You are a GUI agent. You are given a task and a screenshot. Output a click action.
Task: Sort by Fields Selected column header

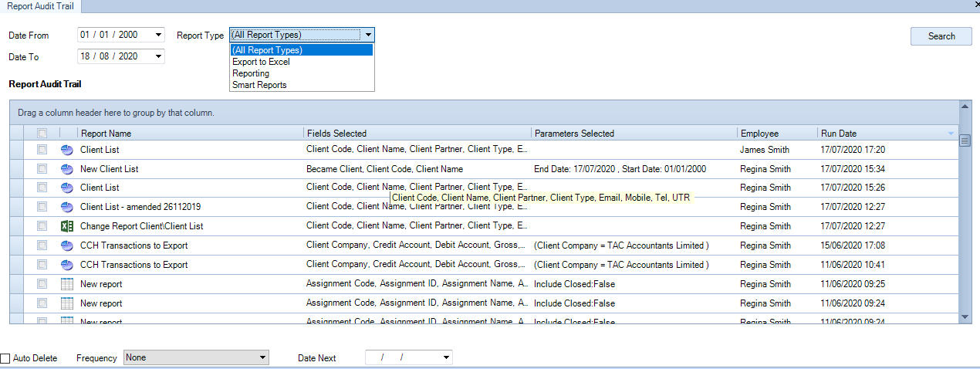point(417,134)
